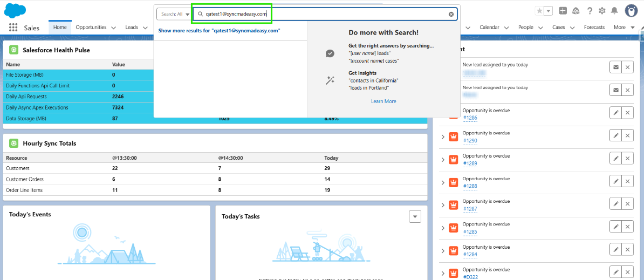This screenshot has width=644, height=280.
Task: Open overdue opportunity #1290 link
Action: [x=470, y=140]
